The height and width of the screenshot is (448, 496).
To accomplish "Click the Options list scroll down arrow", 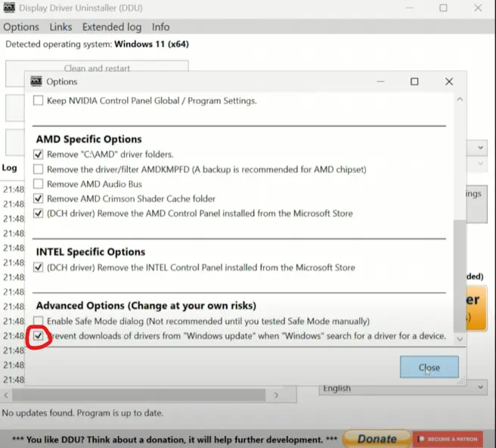I will coord(460,339).
